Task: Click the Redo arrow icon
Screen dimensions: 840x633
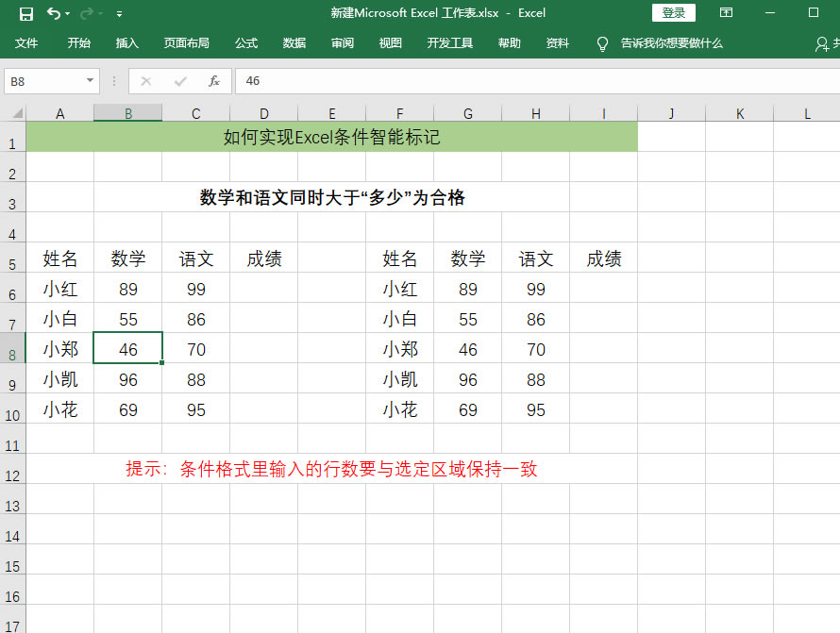Action: [x=87, y=13]
